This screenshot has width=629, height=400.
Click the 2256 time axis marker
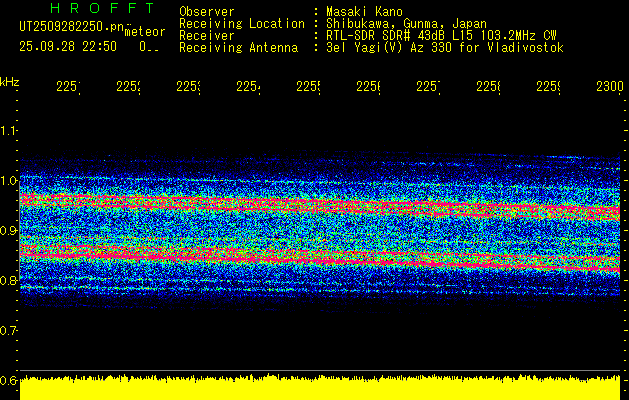click(x=368, y=87)
